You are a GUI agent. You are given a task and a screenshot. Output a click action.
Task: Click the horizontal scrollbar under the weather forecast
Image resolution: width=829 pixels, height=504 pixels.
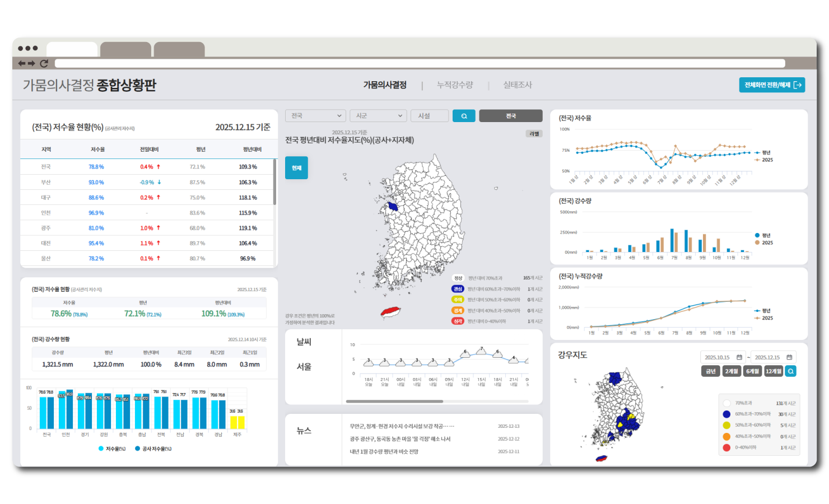[x=394, y=402]
